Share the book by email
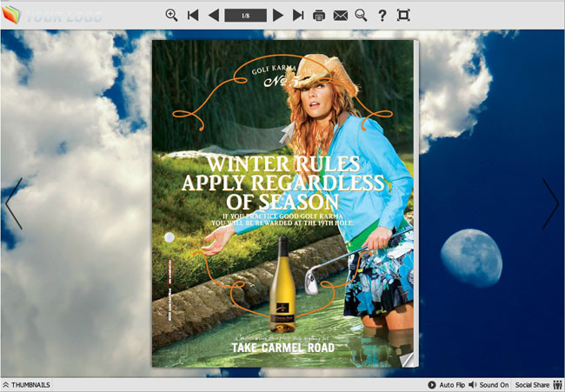 point(340,16)
